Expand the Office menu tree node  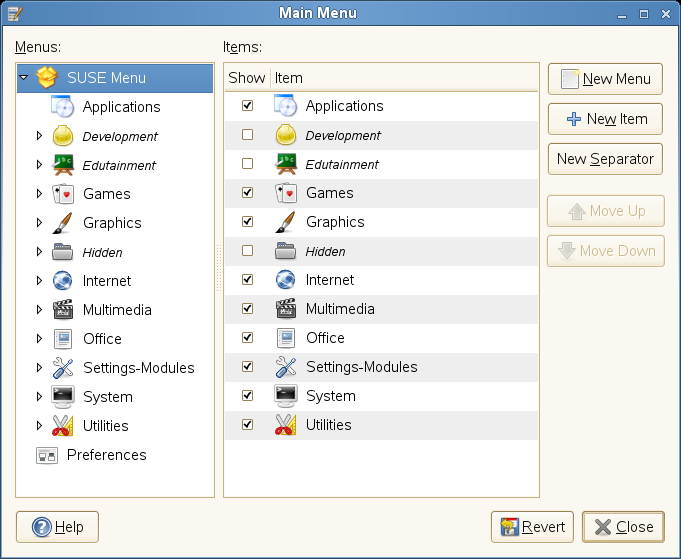click(40, 339)
